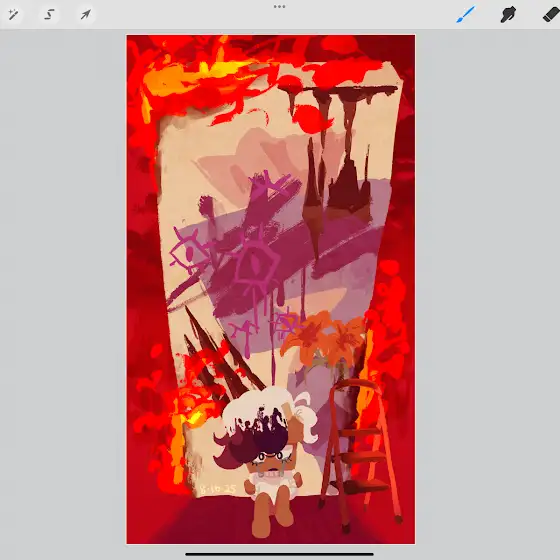
Task: Tap the red step ladder in the artwork
Action: (361, 450)
